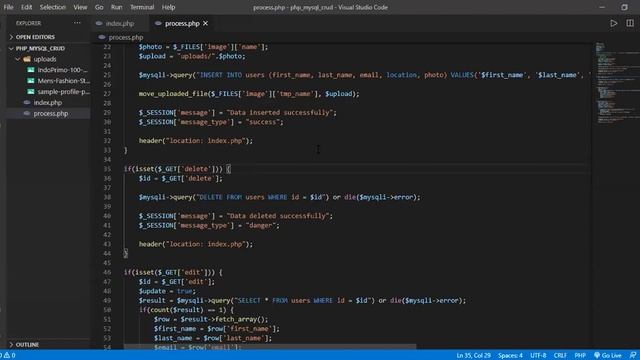Restore down the VS Code window

tap(624, 7)
